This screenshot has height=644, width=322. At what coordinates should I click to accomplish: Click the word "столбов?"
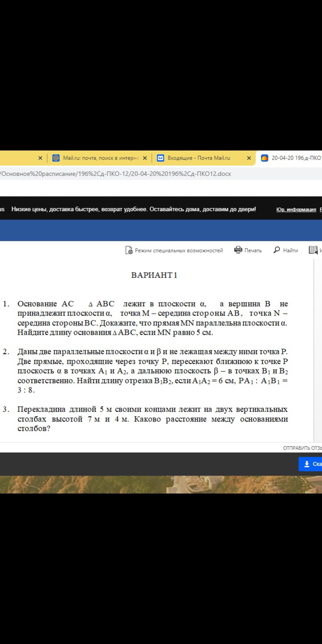(x=34, y=428)
